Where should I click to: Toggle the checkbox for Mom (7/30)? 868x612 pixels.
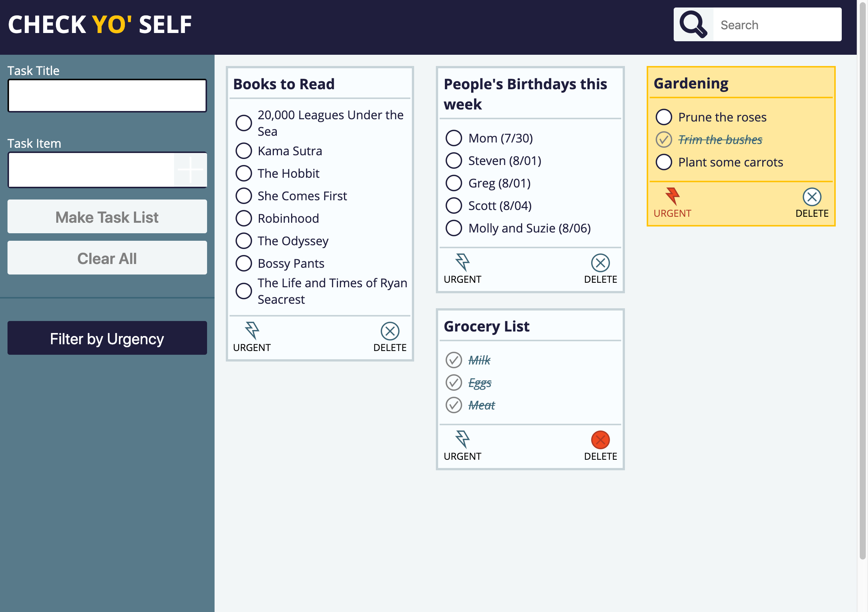(x=454, y=137)
